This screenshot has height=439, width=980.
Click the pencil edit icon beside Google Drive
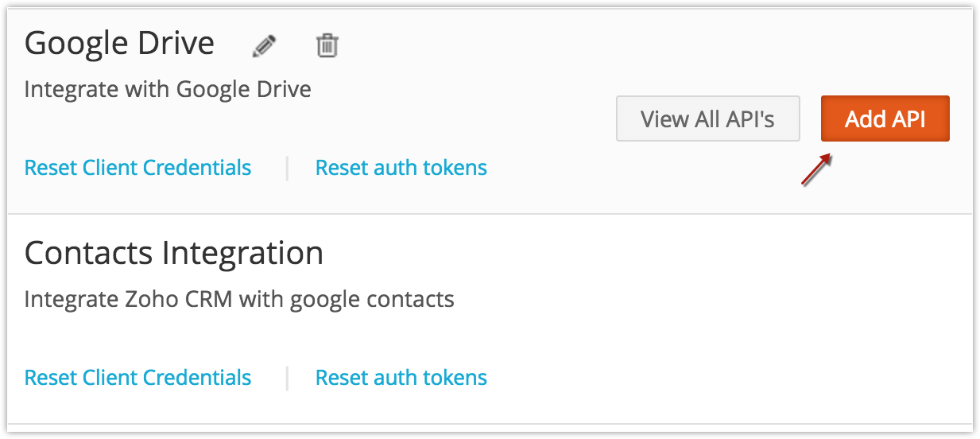point(265,46)
